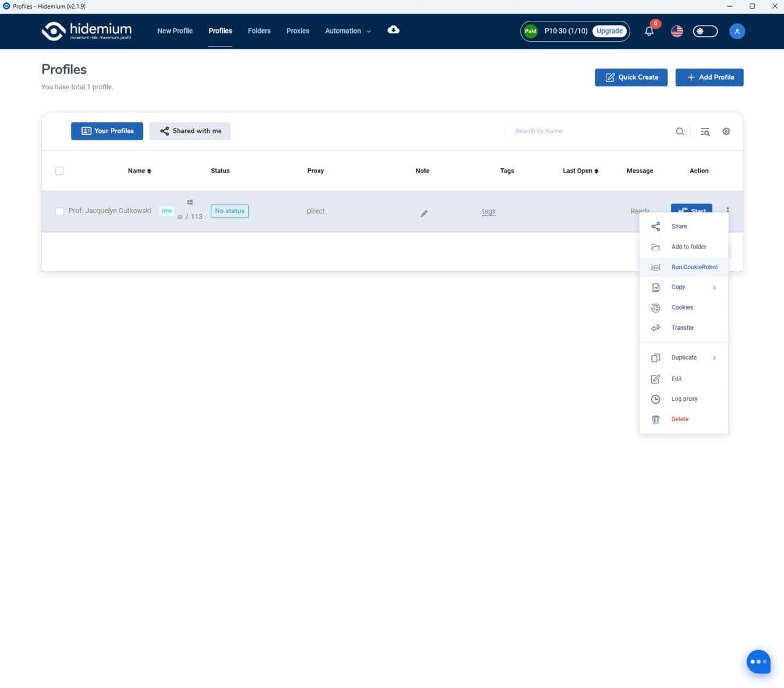Image resolution: width=784 pixels, height=688 pixels.
Task: Edit note with the pencil icon
Action: click(x=424, y=214)
